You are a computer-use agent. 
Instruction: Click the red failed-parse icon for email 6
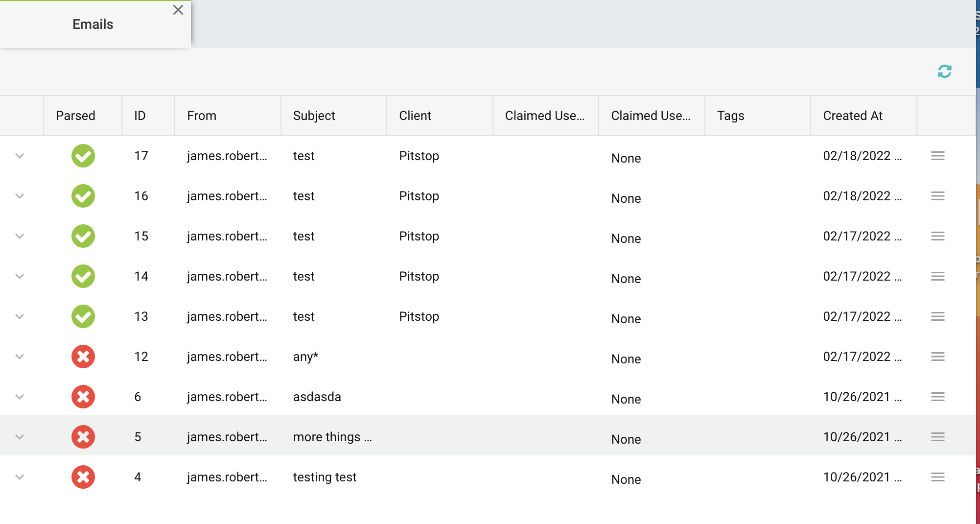83,397
